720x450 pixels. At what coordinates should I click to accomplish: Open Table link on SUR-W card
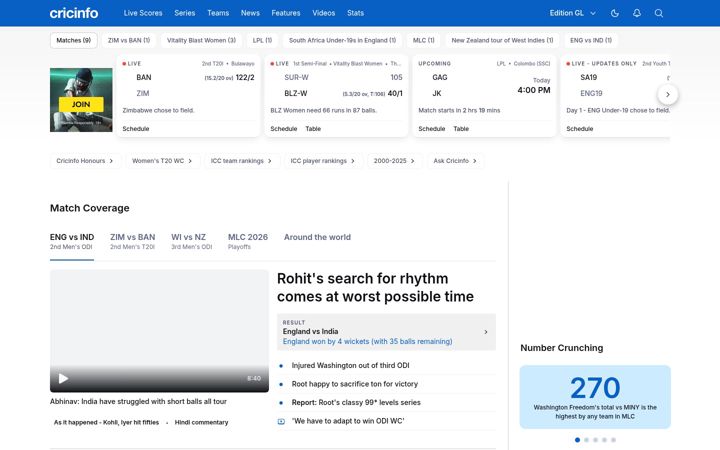point(313,129)
